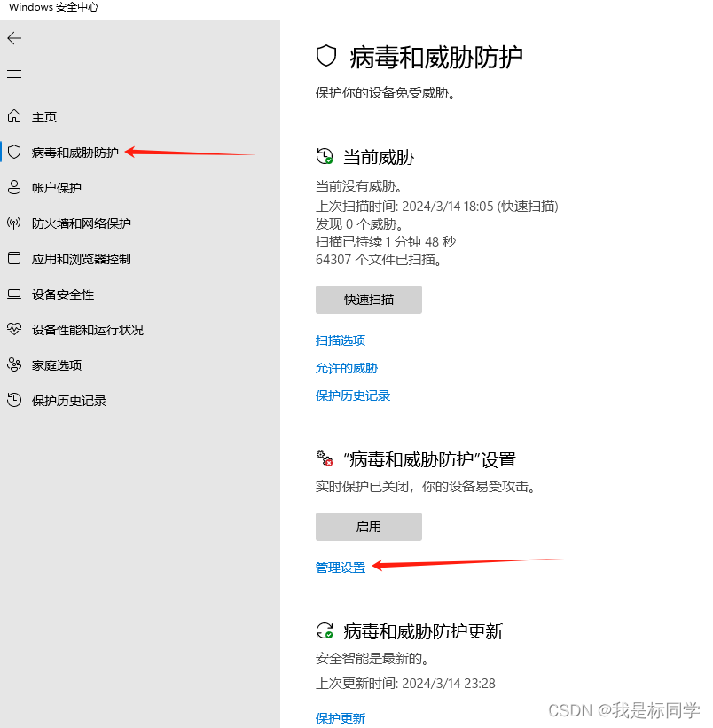Click the device performance heart icon

(x=14, y=329)
